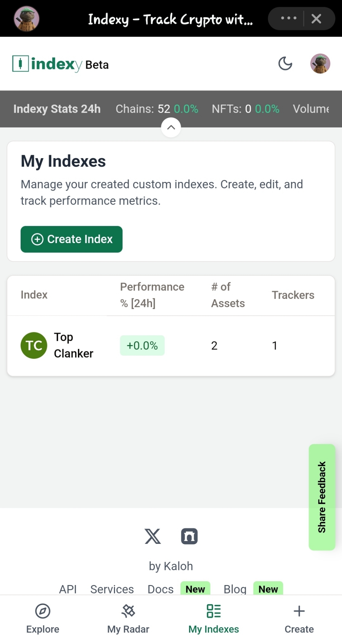Toggle dark mode with moon icon

pyautogui.click(x=285, y=63)
